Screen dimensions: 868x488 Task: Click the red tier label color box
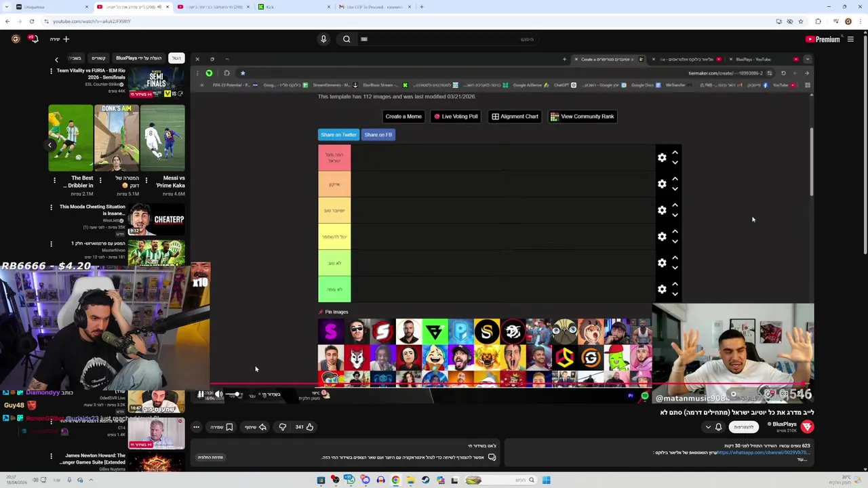tap(334, 157)
